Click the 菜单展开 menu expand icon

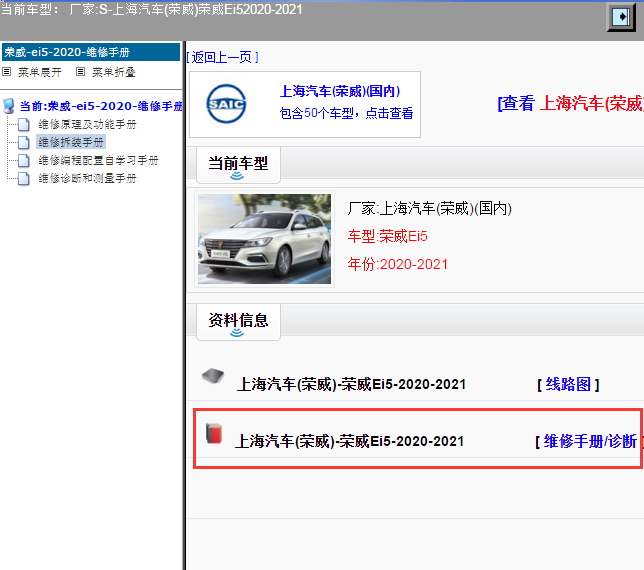pyautogui.click(x=6, y=71)
